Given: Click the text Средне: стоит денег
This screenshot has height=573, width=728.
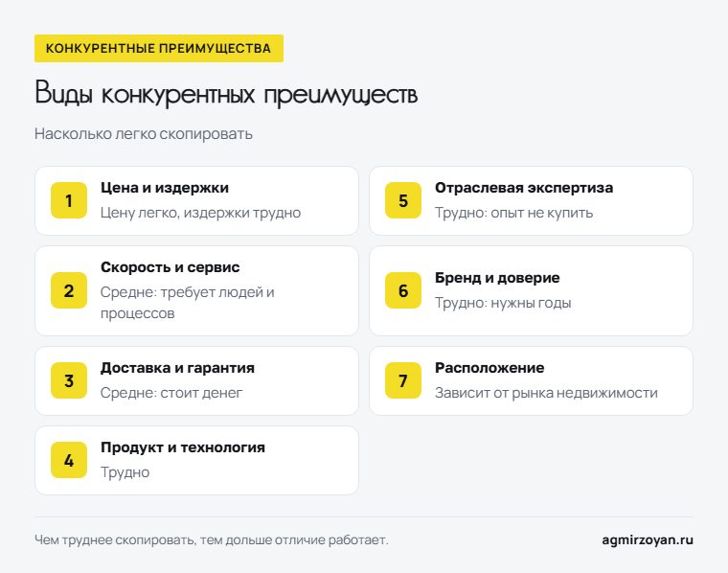Looking at the screenshot, I should (171, 393).
